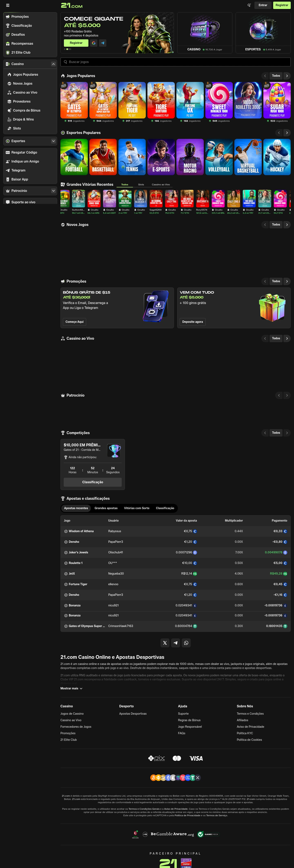The width and height of the screenshot is (294, 868).
Task: Select Slots tab in Grandes Vitórias
Action: (141, 185)
